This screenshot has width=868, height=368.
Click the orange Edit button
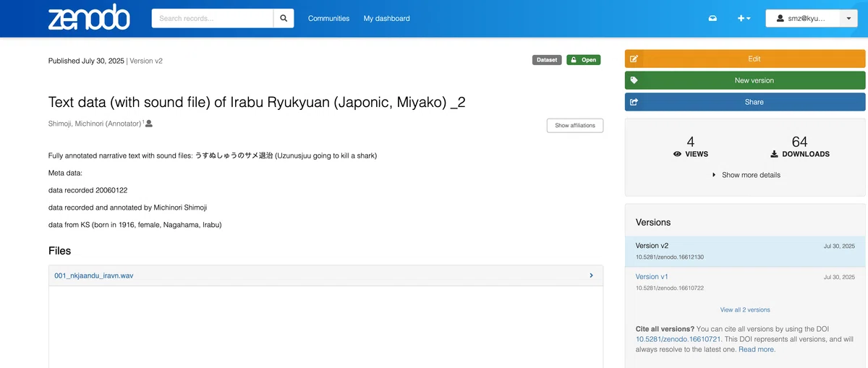[x=745, y=59]
